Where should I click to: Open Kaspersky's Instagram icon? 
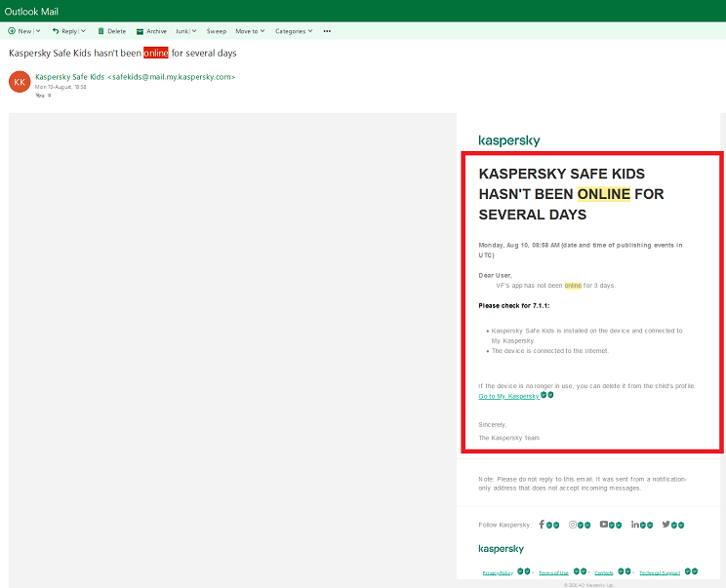(573, 525)
